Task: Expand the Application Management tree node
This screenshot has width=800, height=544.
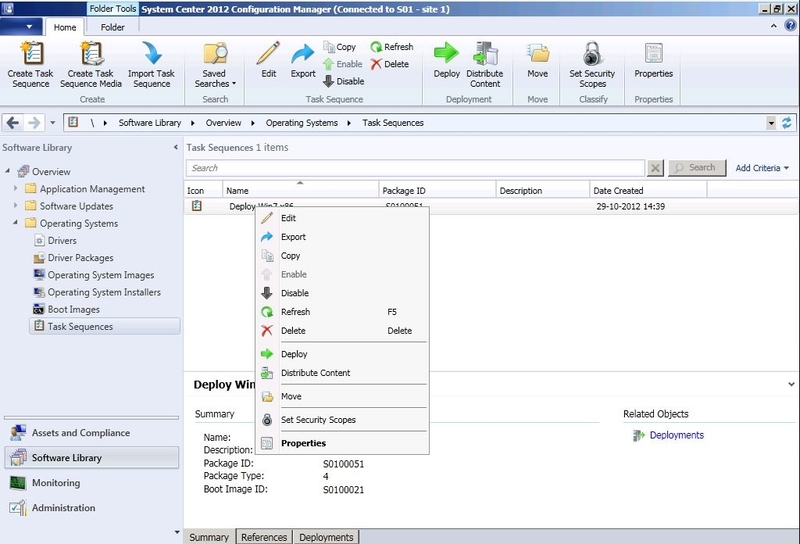Action: (x=16, y=189)
